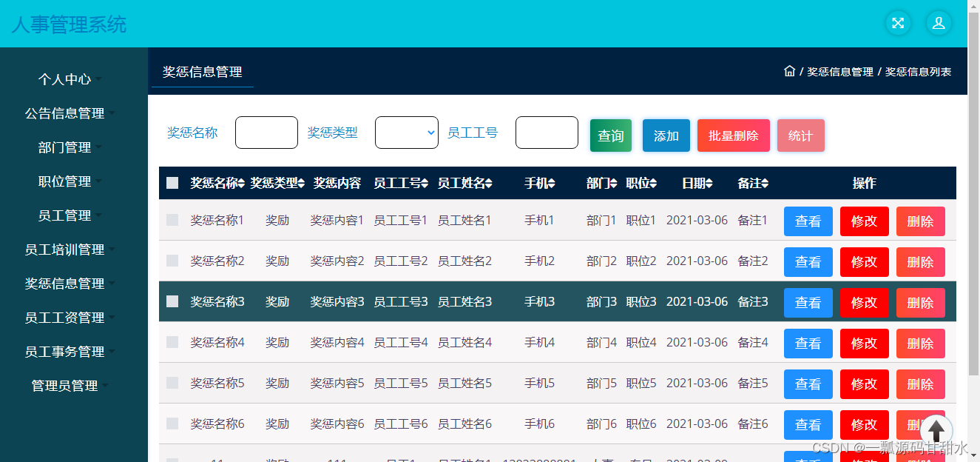
Task: Click the back-to-top arrow button
Action: pos(936,430)
